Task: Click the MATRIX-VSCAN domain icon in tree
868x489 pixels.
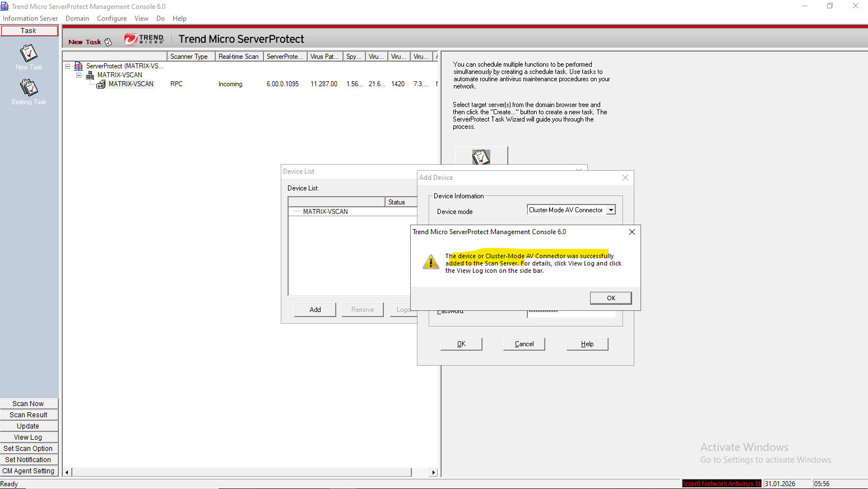Action: pos(90,75)
